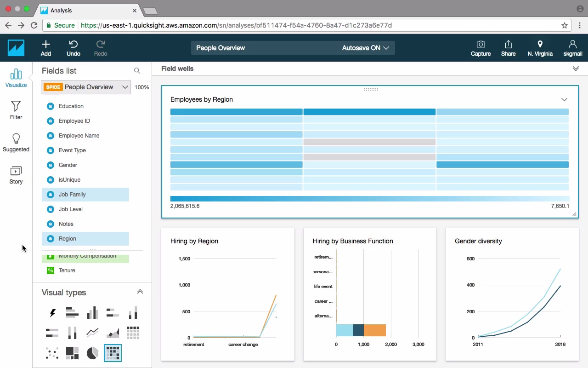Select the Notes field

tap(85, 224)
